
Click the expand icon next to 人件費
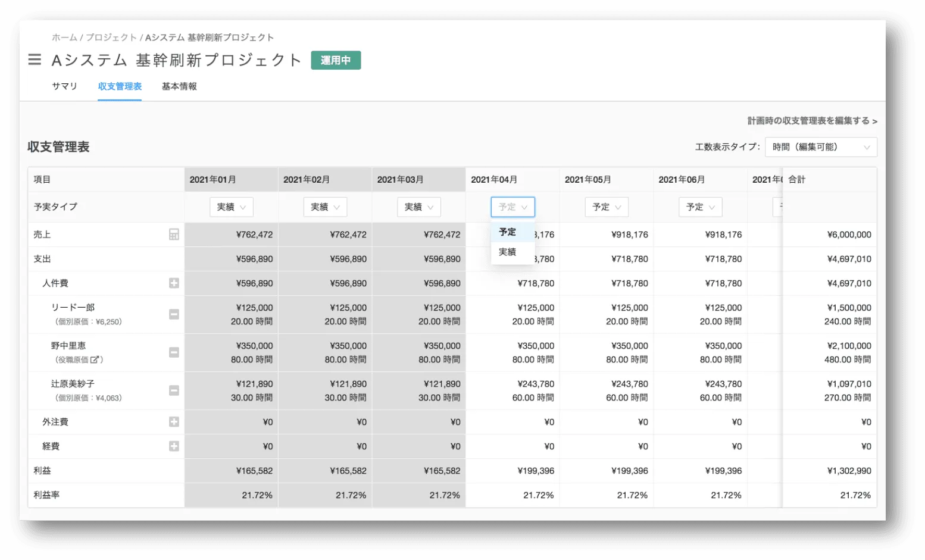coord(173,283)
